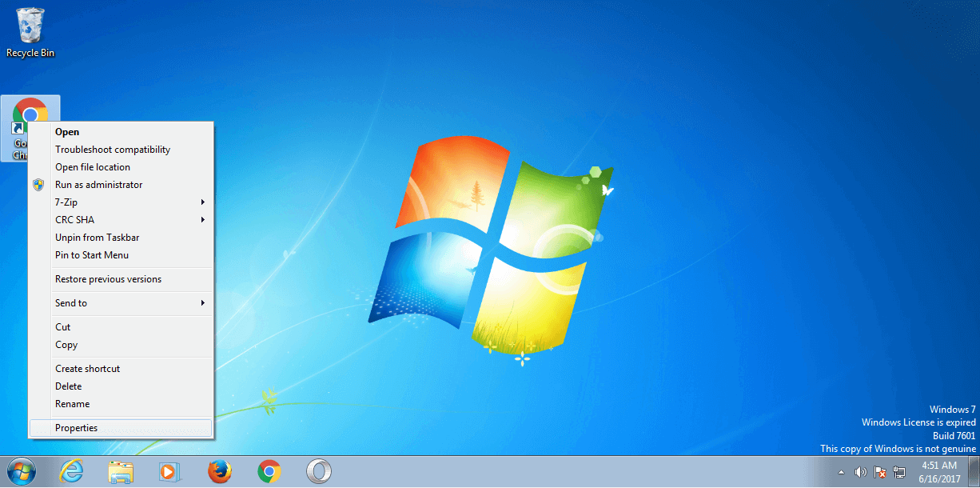980x488 pixels.
Task: Launch Internet Explorer from the taskbar
Action: (x=72, y=472)
